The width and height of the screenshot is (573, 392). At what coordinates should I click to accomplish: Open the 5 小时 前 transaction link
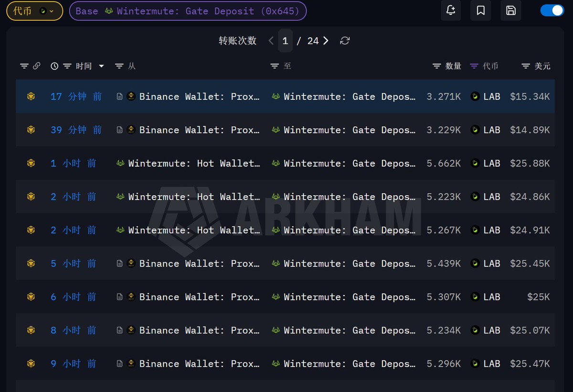click(x=73, y=264)
